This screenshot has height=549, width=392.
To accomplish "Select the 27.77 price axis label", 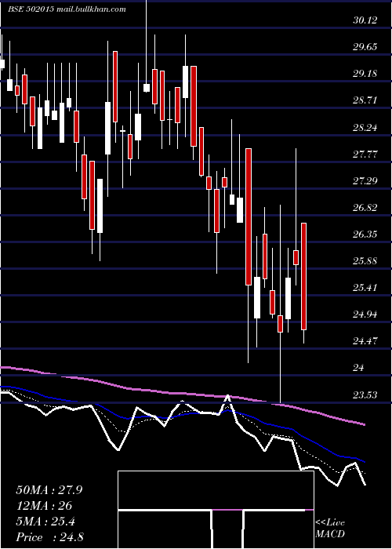I will (365, 154).
